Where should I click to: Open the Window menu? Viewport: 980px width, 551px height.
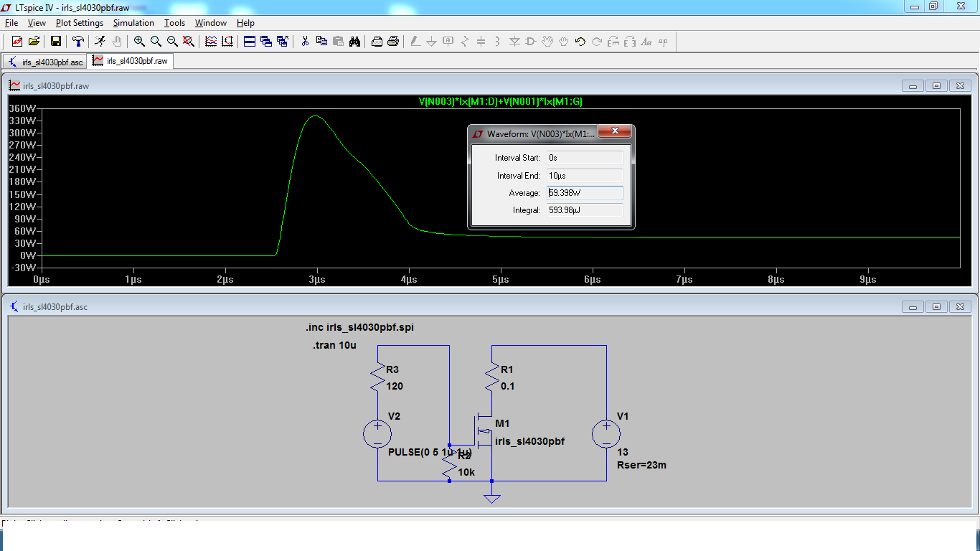tap(211, 23)
